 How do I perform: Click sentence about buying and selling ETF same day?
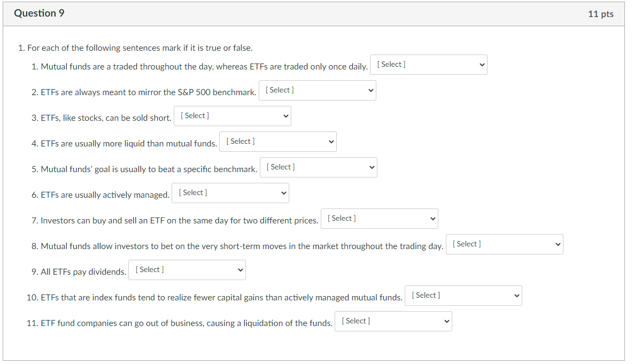[180, 221]
